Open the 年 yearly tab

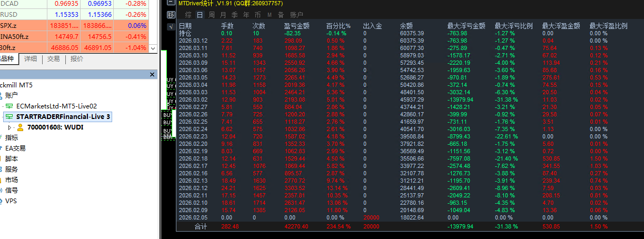(246, 15)
